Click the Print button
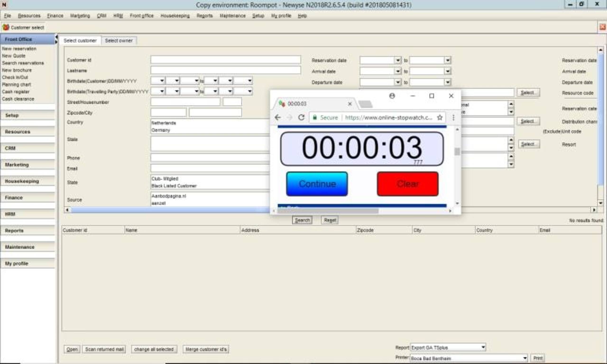 [538, 358]
